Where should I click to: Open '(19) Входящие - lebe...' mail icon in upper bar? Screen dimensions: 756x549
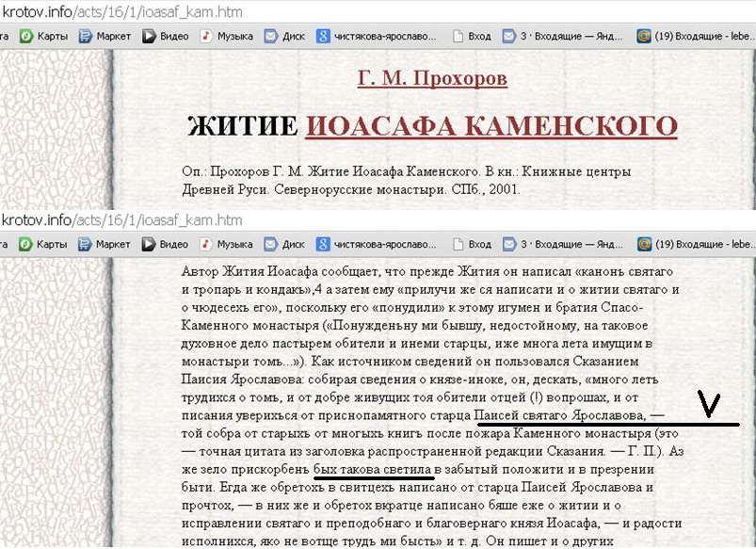coord(644,36)
